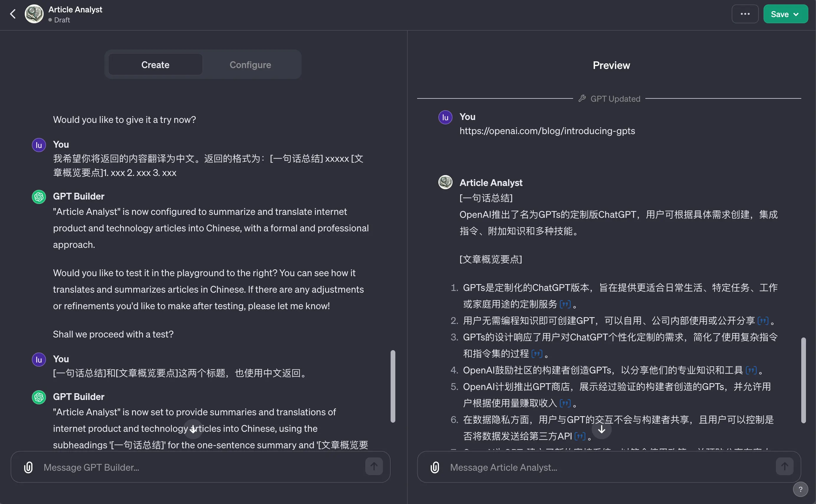Switch to the Create tab
The width and height of the screenshot is (816, 504).
click(x=155, y=65)
